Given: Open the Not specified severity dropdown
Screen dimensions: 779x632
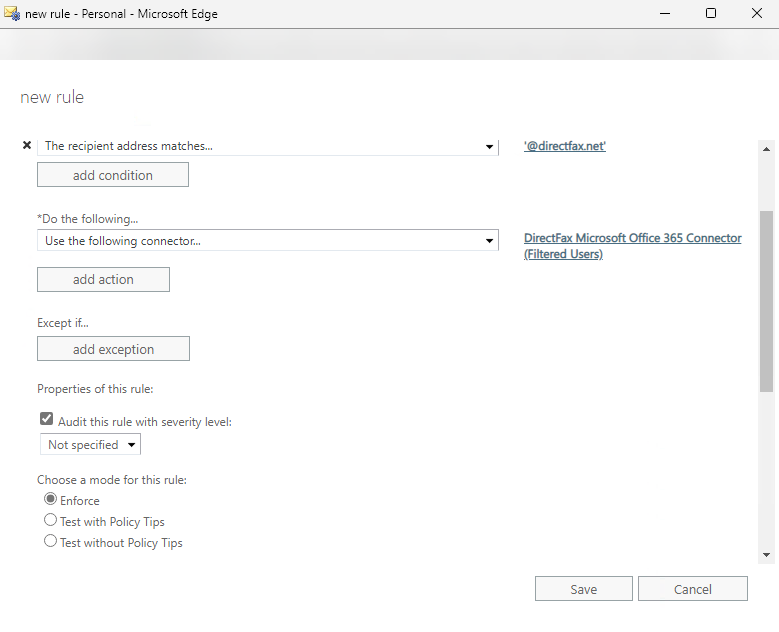Looking at the screenshot, I should click(x=90, y=445).
